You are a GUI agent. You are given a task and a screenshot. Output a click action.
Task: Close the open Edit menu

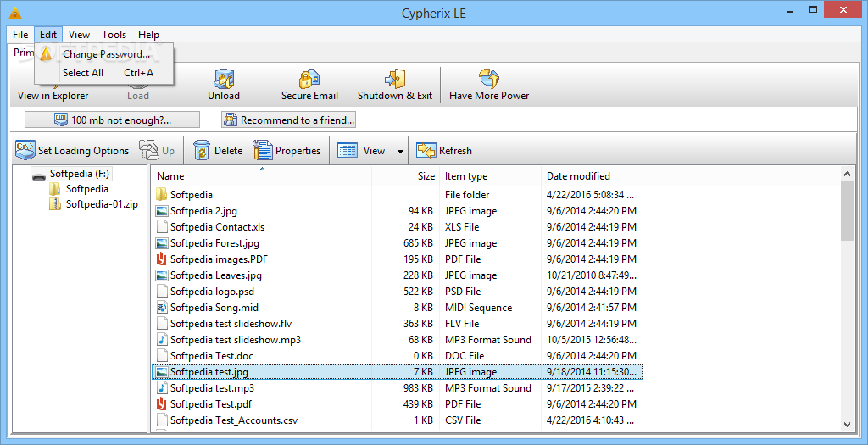point(48,34)
